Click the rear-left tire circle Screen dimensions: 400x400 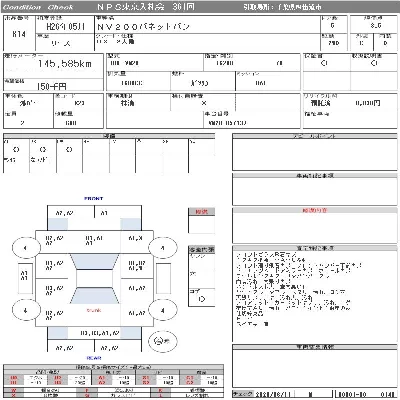[26, 310]
